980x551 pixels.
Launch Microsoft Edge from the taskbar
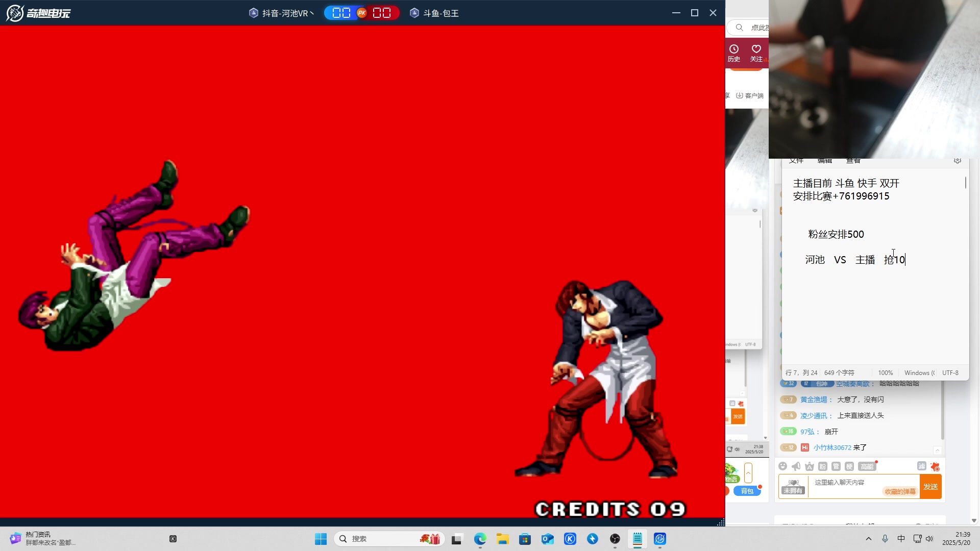[480, 539]
